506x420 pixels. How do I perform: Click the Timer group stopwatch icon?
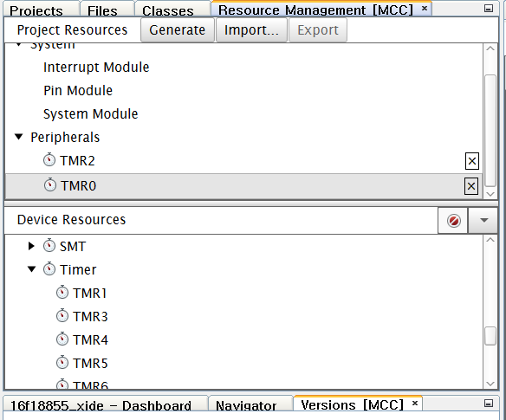49,269
